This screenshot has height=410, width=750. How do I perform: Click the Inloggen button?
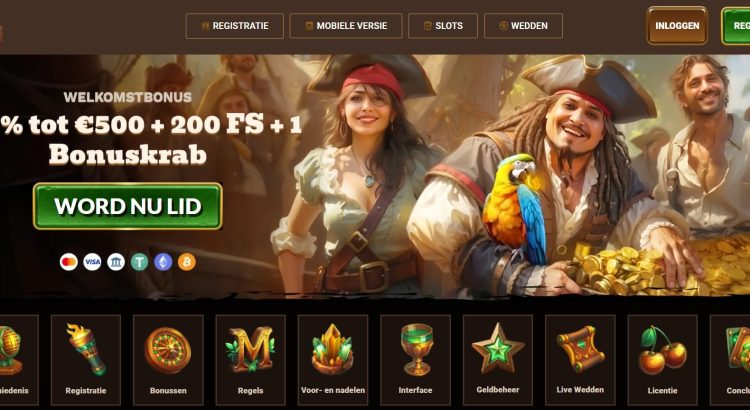pyautogui.click(x=677, y=26)
